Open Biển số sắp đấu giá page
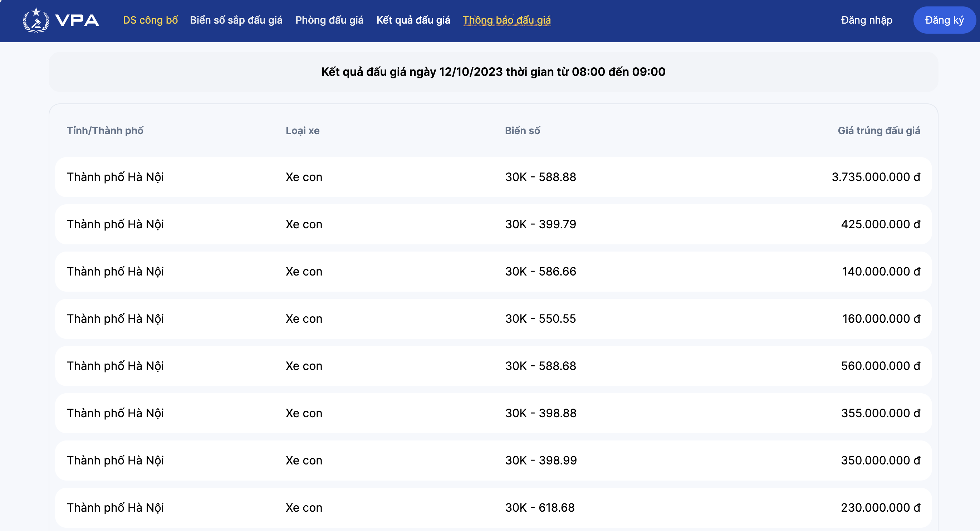The width and height of the screenshot is (980, 531). point(236,20)
